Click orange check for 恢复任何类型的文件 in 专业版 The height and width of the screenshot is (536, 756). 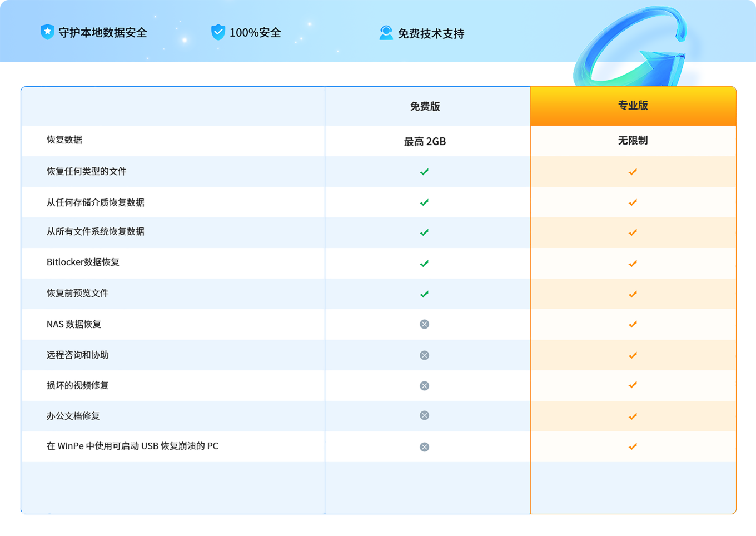(633, 172)
